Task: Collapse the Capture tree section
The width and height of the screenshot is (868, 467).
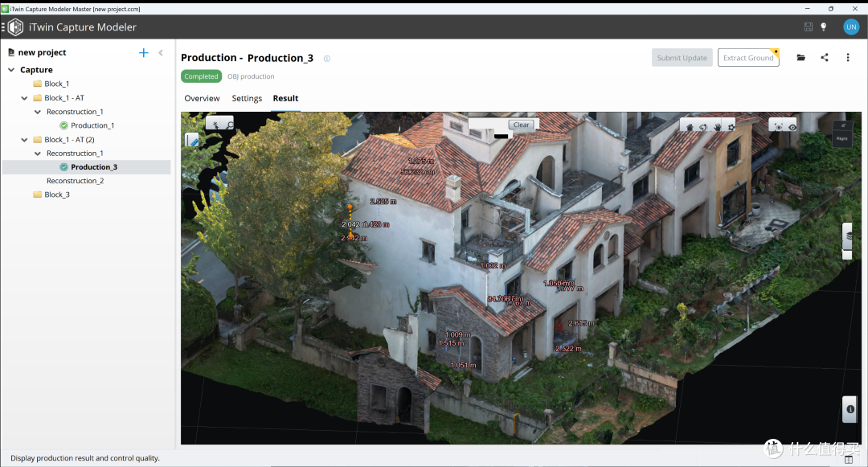Action: [11, 70]
